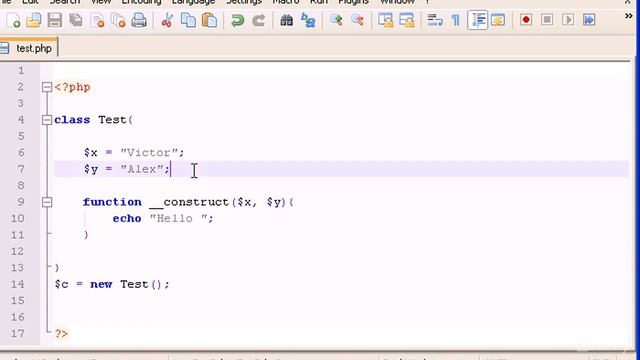Click class keyword on line 4
This screenshot has width=640, height=360.
[x=72, y=120]
